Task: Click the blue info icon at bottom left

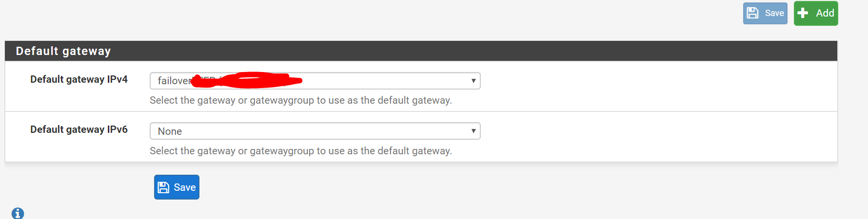Action: [x=18, y=213]
